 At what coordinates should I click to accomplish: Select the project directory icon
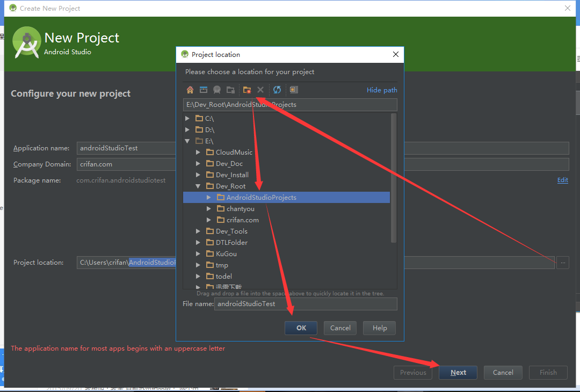click(217, 90)
